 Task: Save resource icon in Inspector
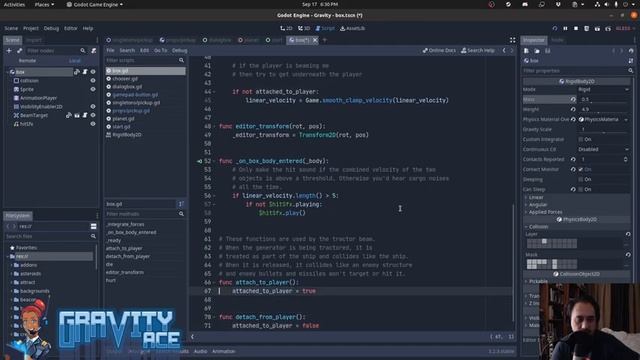coord(548,51)
